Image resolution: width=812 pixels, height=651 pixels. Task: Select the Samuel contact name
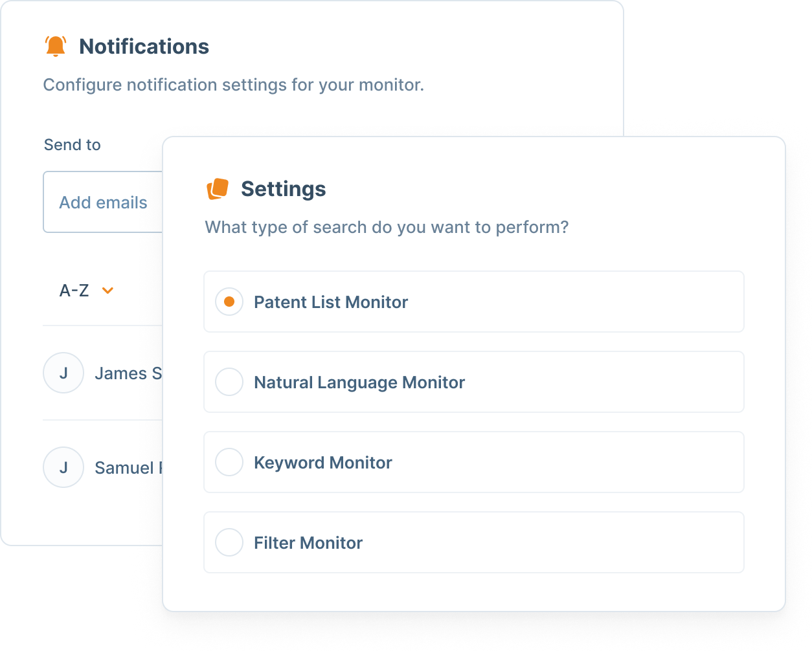[x=128, y=468]
